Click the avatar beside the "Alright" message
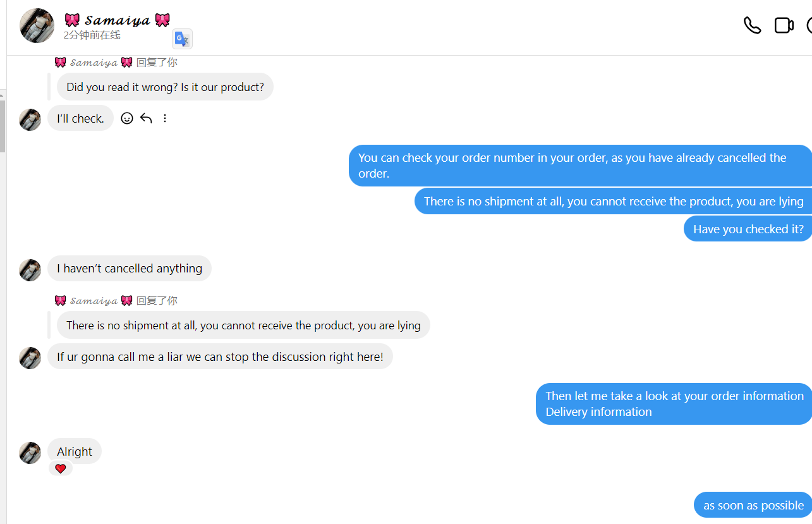 30,453
